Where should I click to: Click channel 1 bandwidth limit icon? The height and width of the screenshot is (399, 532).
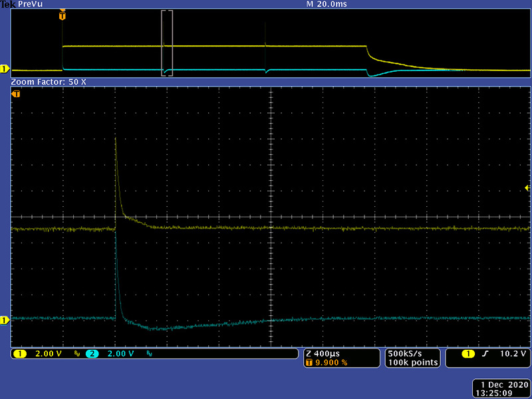(x=77, y=354)
